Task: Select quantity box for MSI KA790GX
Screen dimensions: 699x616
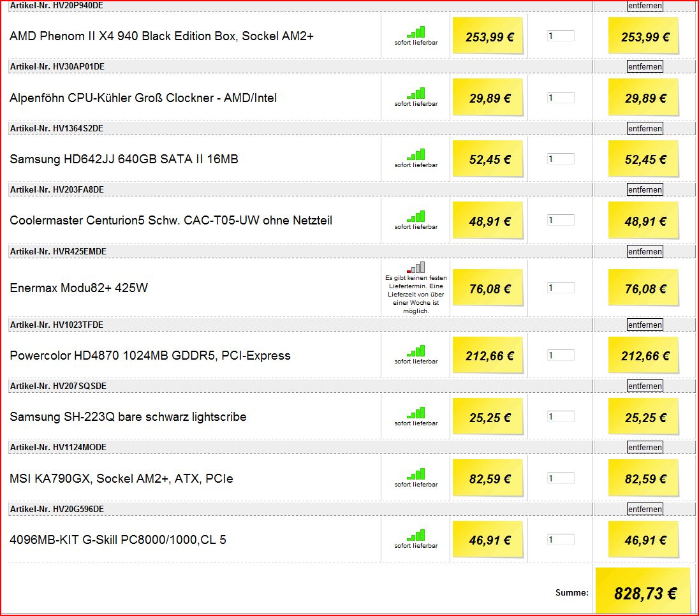Action: (561, 478)
